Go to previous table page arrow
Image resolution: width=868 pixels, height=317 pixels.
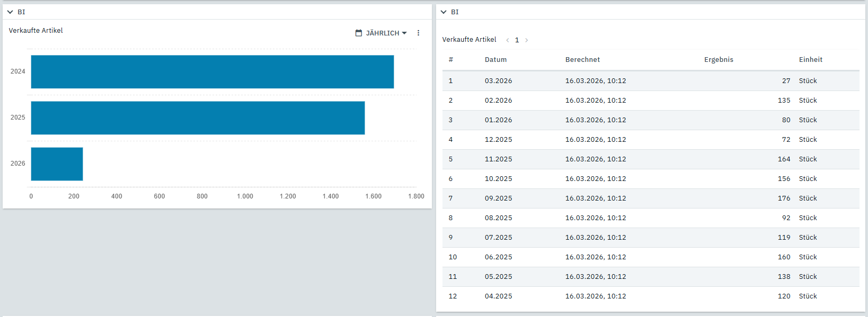pos(508,40)
